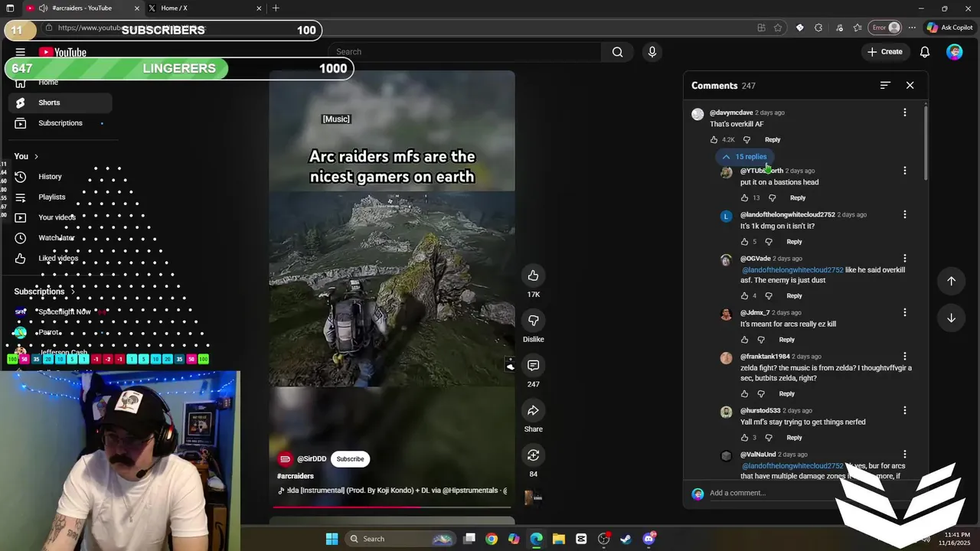
Task: Expand the Subscriptions section chevron
Action: click(73, 292)
